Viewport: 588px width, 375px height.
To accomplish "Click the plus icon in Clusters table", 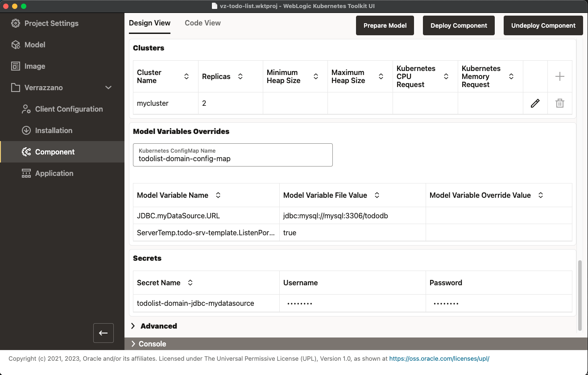I will pos(560,76).
